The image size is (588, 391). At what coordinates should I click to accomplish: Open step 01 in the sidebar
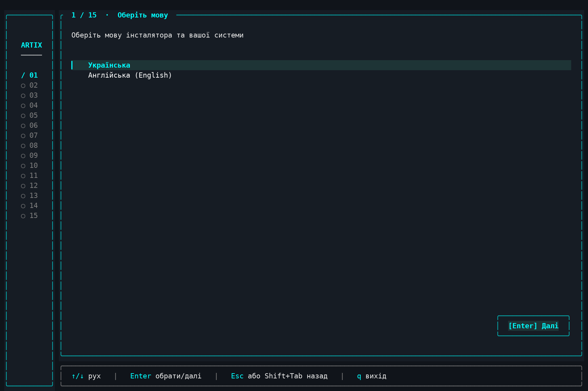[x=29, y=75]
